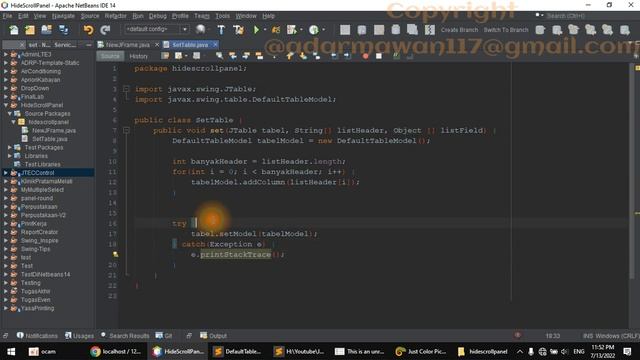Click the volume icon in system tray
The width and height of the screenshot is (640, 360).
[564, 352]
